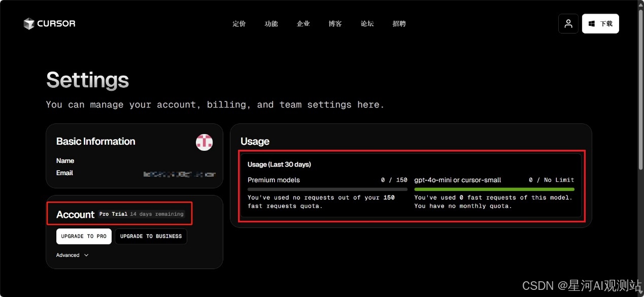Select the '14 days remaining' text
This screenshot has height=297, width=644.
pyautogui.click(x=157, y=214)
